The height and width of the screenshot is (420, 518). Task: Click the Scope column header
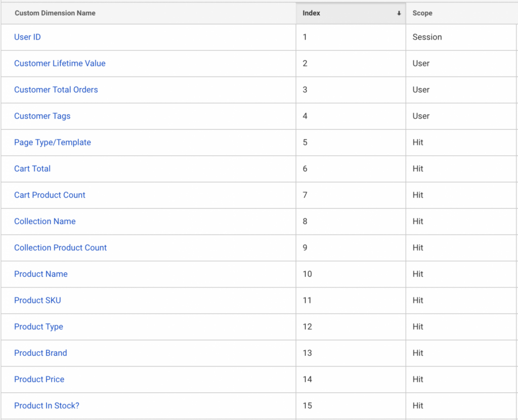[x=422, y=13]
